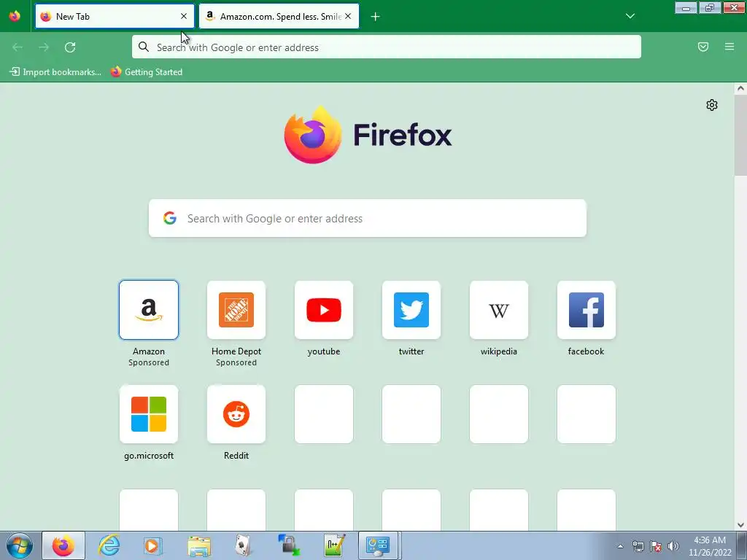Click the vertical scrollbar thumb
Screen dimensions: 747x560
pyautogui.click(x=740, y=136)
